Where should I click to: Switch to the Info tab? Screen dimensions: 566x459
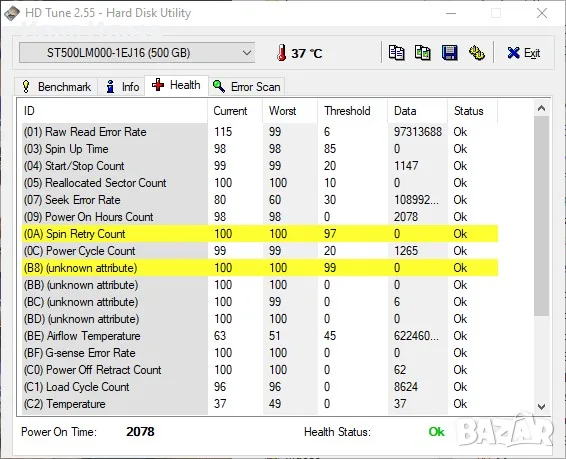point(121,87)
